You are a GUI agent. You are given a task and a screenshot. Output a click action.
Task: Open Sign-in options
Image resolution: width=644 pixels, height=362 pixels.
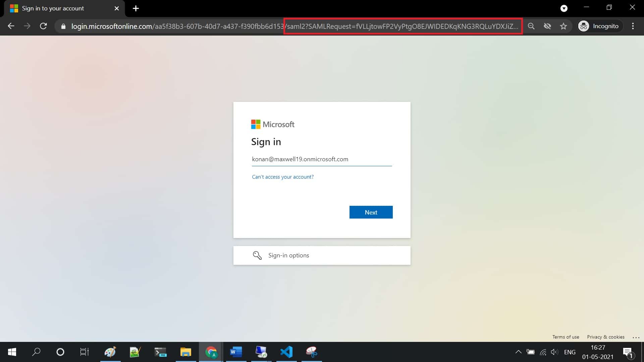click(x=322, y=255)
